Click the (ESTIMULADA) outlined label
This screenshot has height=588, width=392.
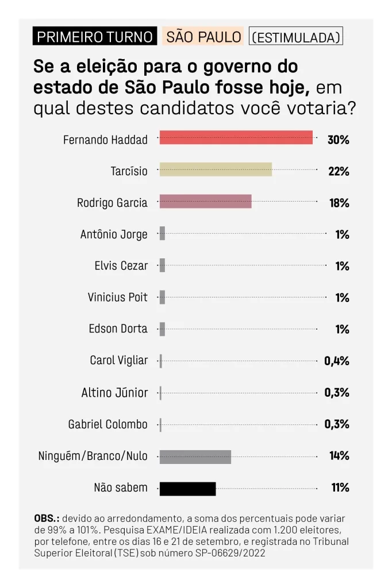coord(296,36)
